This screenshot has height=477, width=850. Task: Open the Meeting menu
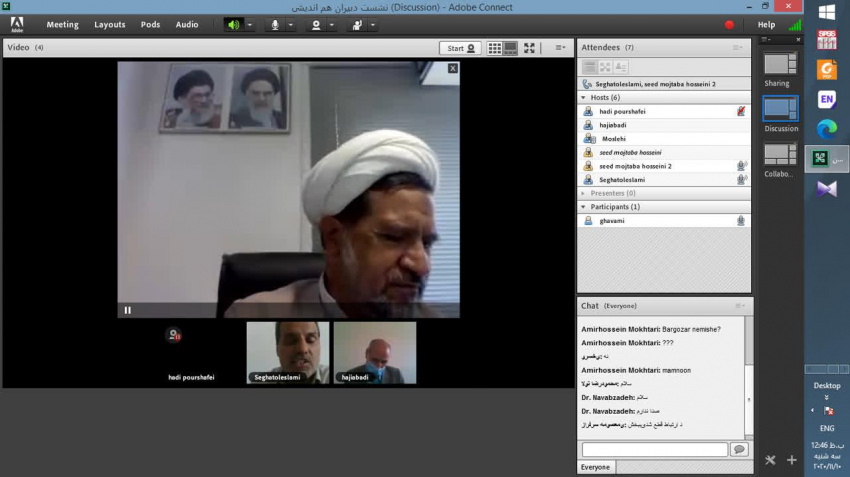(62, 24)
